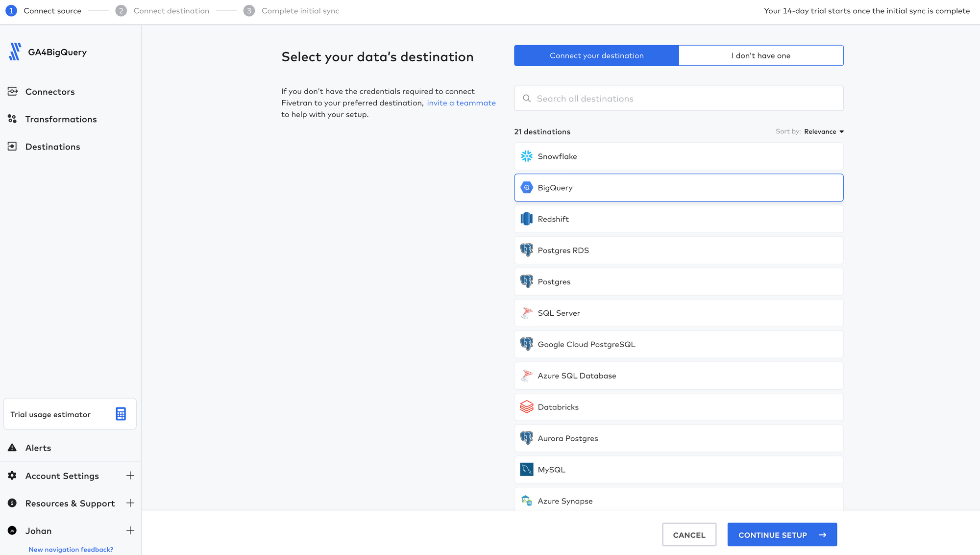980x555 pixels.
Task: Click the 'invite a teammate' link
Action: [x=461, y=103]
